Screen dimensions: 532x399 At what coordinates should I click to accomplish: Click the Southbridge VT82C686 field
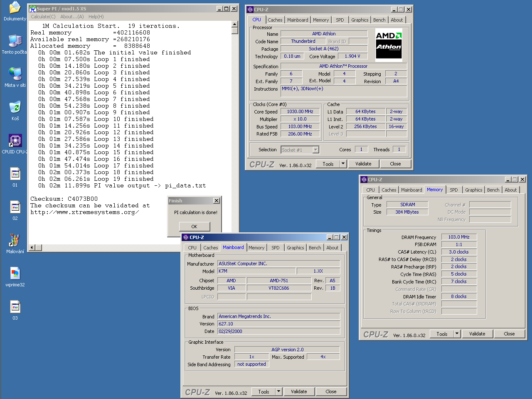pyautogui.click(x=279, y=288)
